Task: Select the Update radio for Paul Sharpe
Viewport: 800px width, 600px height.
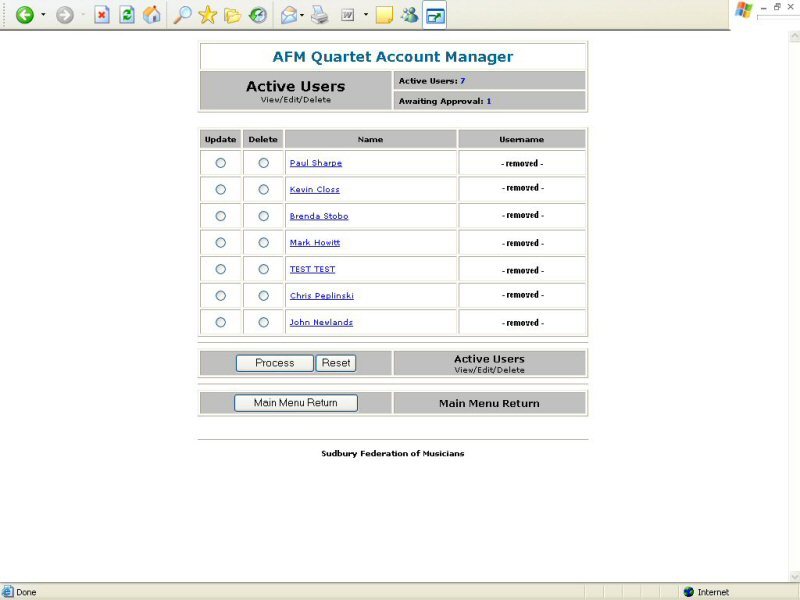Action: tap(221, 163)
